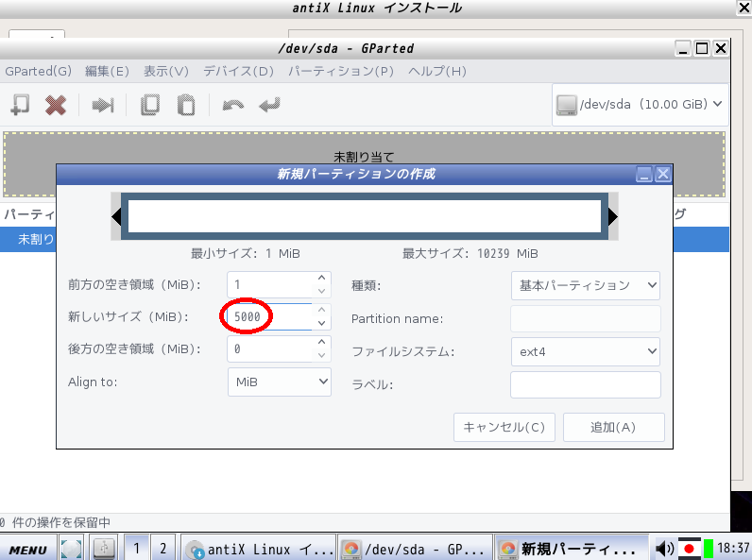Decrease 後方の空き領域 with down arrow
Image resolution: width=752 pixels, height=560 pixels.
pyautogui.click(x=322, y=355)
